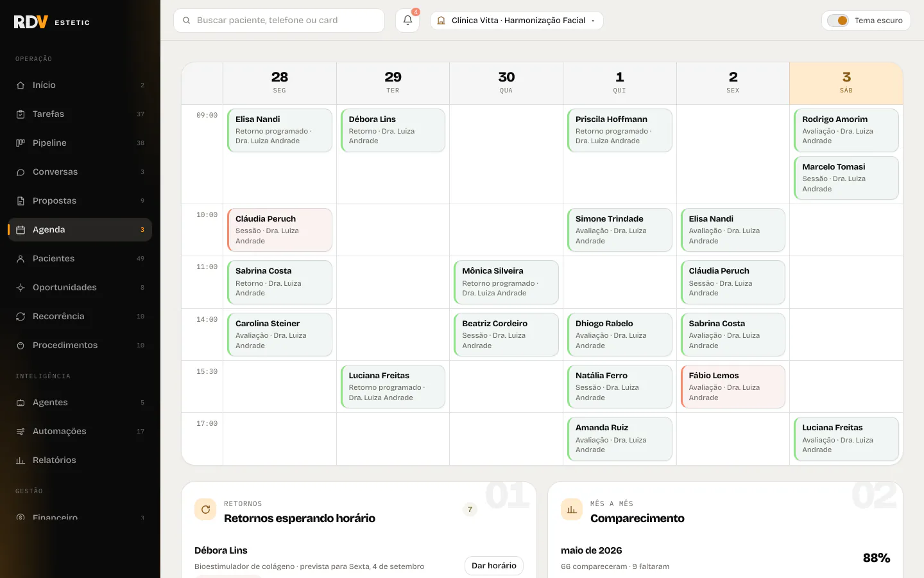Open Mônica Silveira appointment card
This screenshot has width=924, height=578.
click(506, 282)
